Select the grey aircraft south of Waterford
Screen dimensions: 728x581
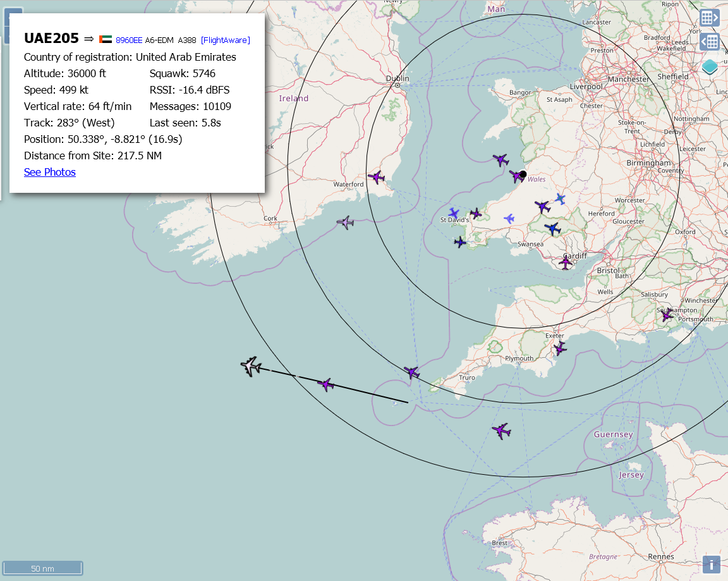345,223
